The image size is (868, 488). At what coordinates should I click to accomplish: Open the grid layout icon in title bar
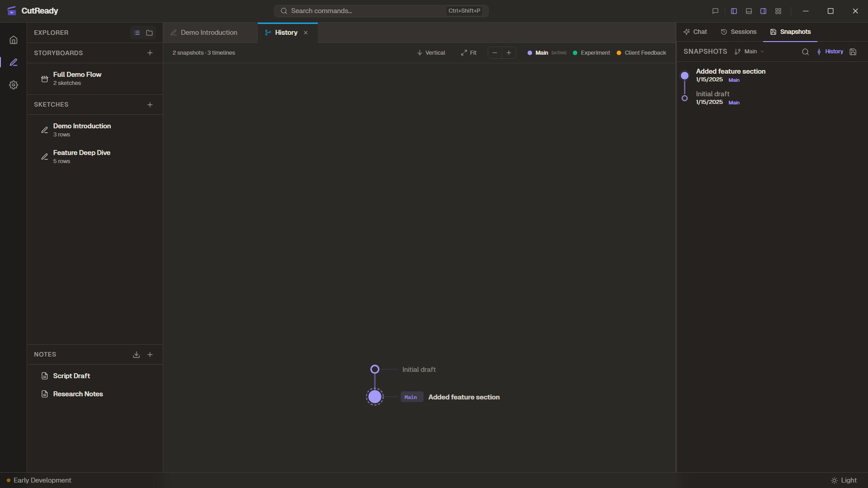tap(778, 11)
